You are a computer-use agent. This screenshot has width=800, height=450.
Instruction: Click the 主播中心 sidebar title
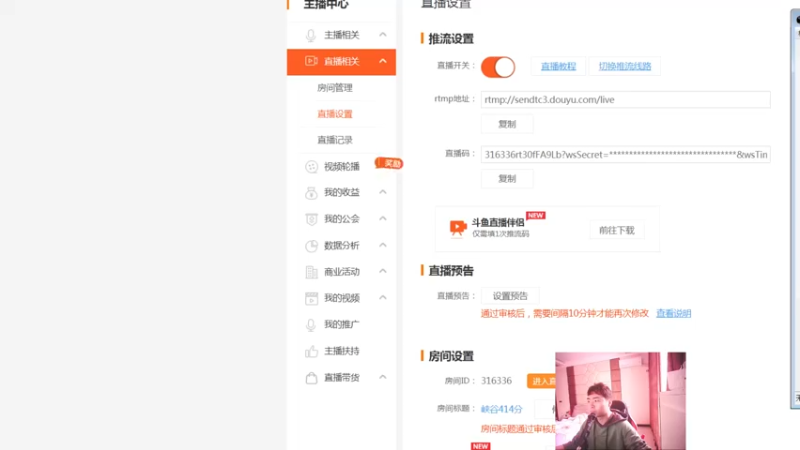pyautogui.click(x=326, y=4)
